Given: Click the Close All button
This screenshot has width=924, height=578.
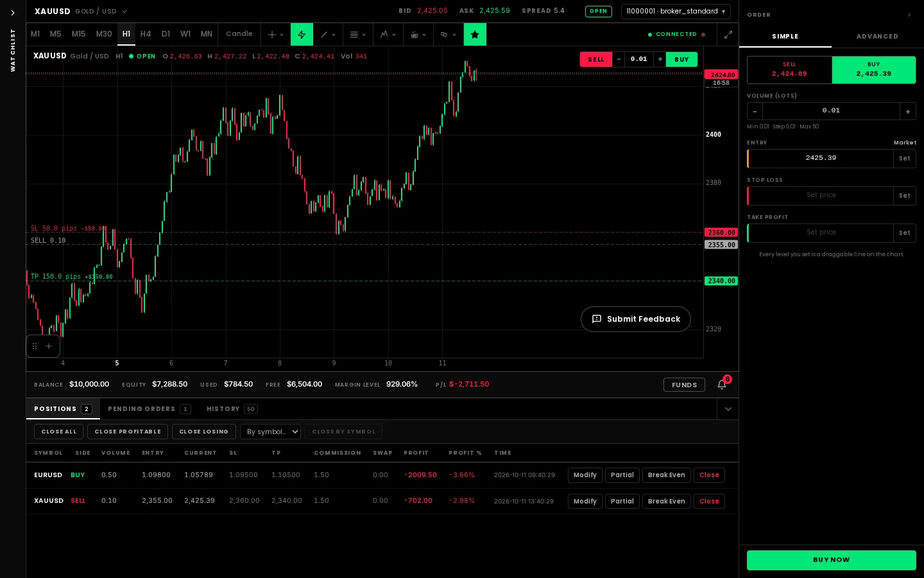Looking at the screenshot, I should tap(58, 432).
